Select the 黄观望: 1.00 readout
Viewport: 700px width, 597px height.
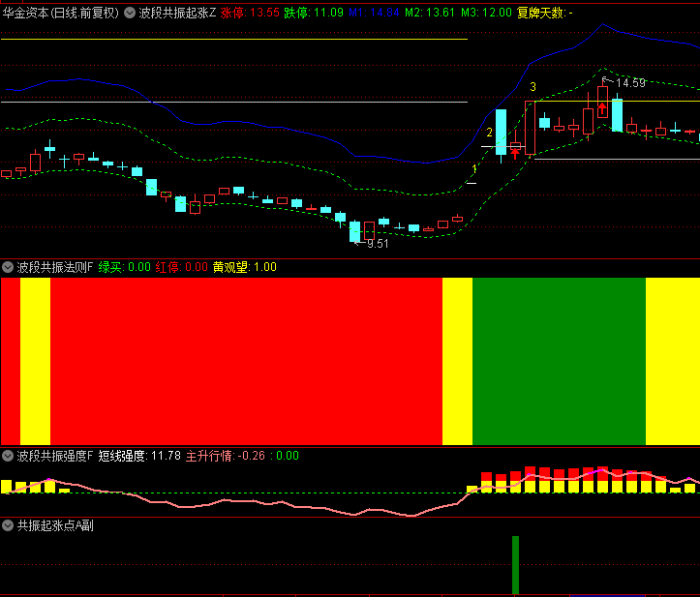click(245, 267)
